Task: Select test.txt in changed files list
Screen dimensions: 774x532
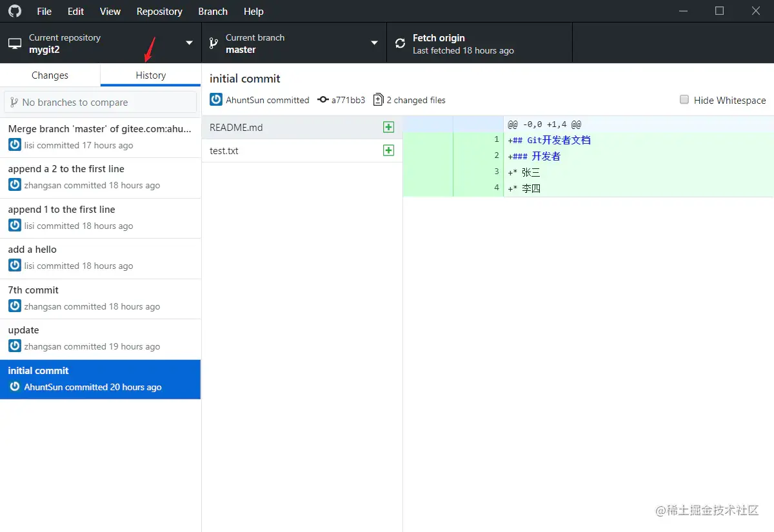Action: pos(302,150)
